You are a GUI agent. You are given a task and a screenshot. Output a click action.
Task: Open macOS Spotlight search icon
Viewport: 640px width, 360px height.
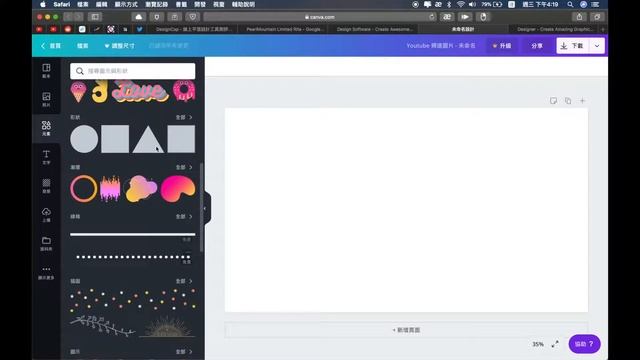570,4
